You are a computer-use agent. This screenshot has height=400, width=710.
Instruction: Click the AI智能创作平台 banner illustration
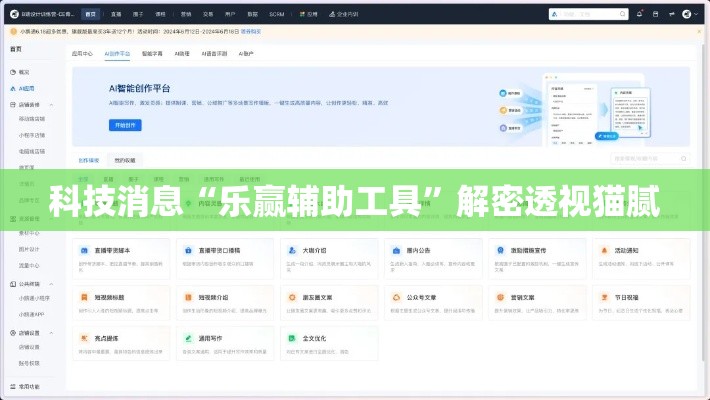(x=575, y=110)
